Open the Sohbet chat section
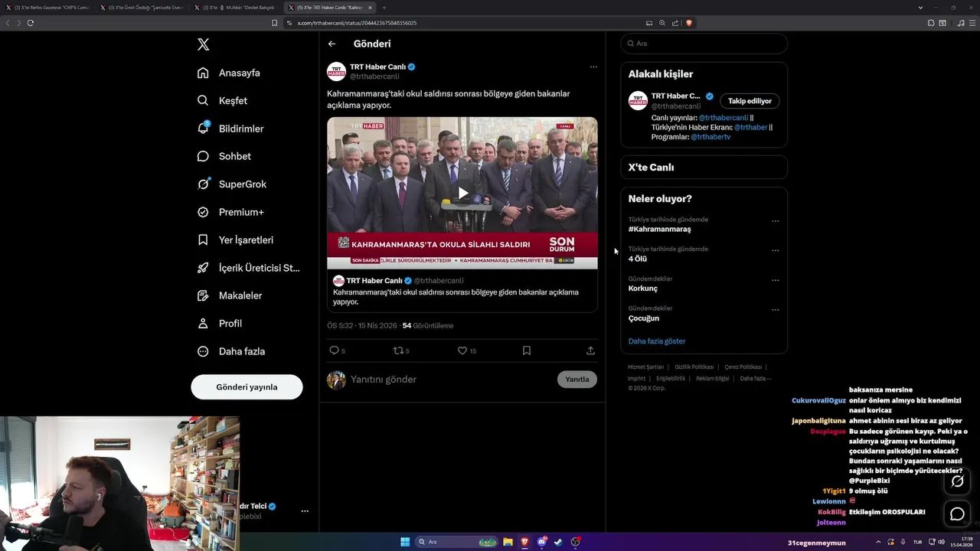 pos(224,156)
